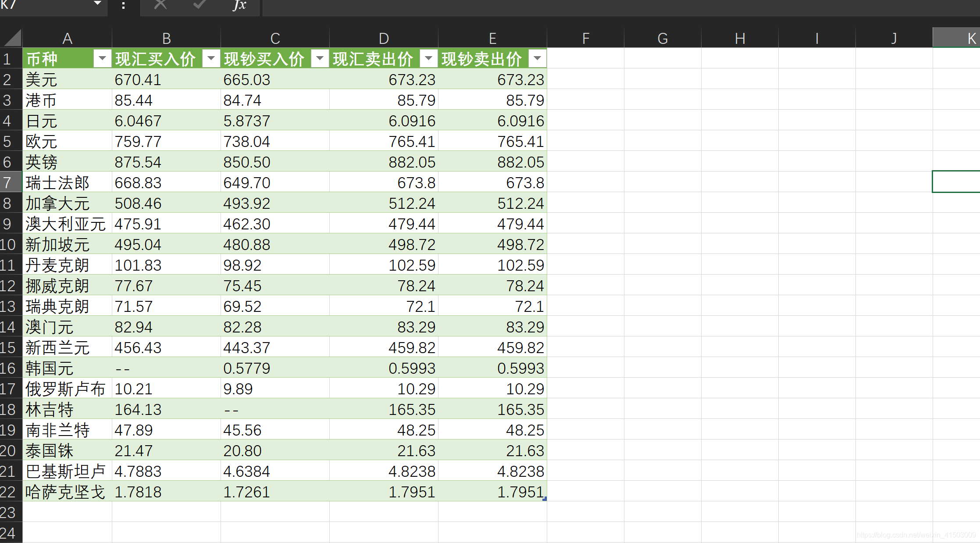Click the 新西兰元 cell
This screenshot has width=980, height=543.
68,347
